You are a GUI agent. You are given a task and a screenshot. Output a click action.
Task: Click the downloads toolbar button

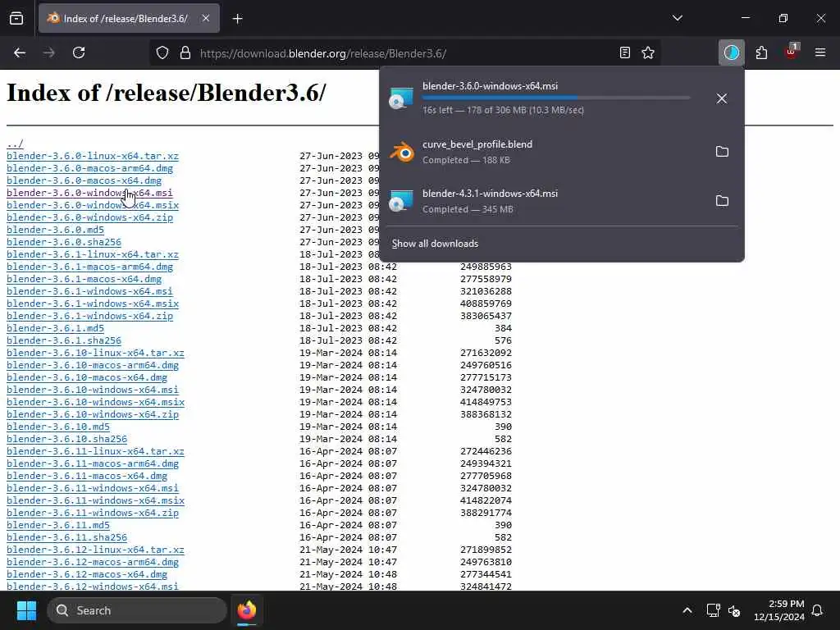pos(731,52)
